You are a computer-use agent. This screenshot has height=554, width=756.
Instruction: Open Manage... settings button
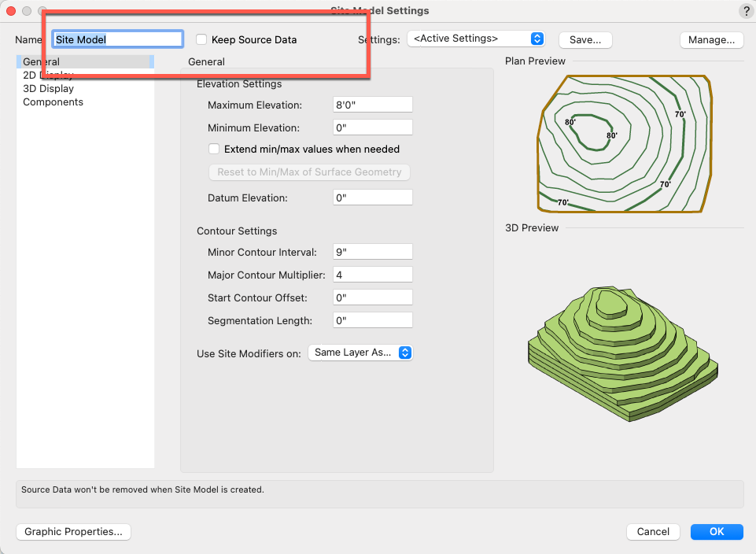tap(710, 39)
